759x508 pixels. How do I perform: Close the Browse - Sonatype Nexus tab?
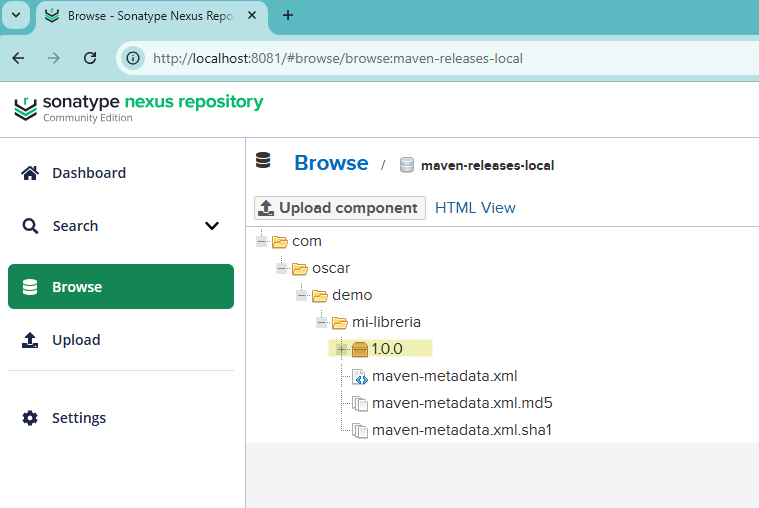click(x=252, y=15)
